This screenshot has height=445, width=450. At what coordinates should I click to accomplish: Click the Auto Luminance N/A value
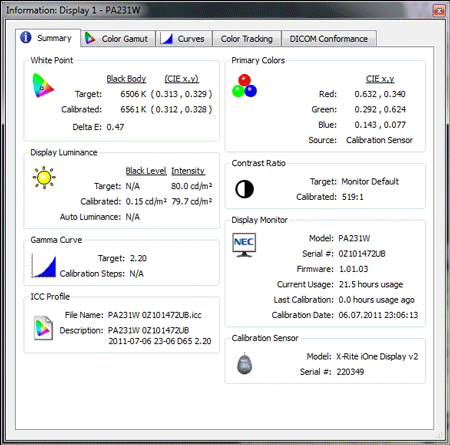[133, 217]
